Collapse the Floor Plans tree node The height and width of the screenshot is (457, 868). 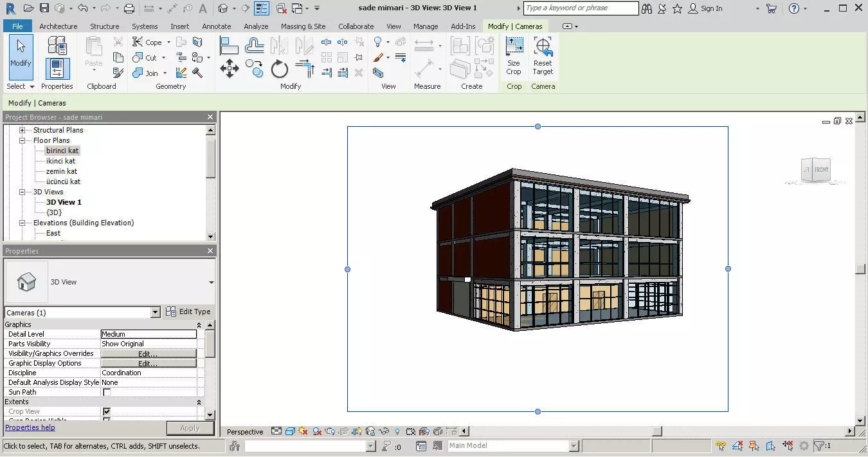click(x=22, y=140)
